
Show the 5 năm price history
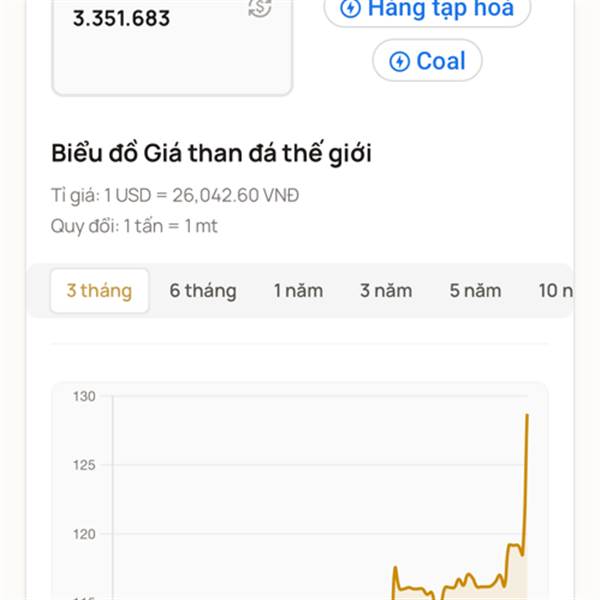tap(475, 291)
